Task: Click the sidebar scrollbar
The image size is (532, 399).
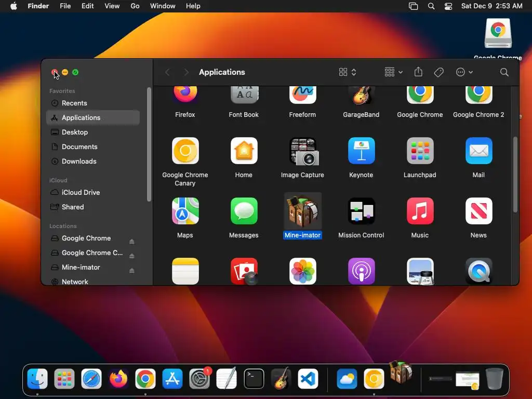Action: click(149, 144)
